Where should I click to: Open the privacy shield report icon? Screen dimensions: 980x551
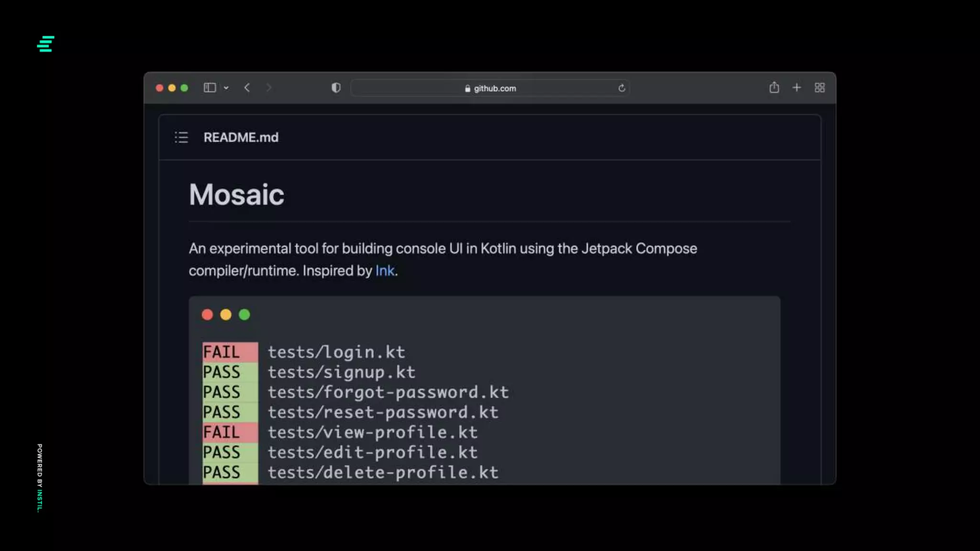click(x=336, y=88)
